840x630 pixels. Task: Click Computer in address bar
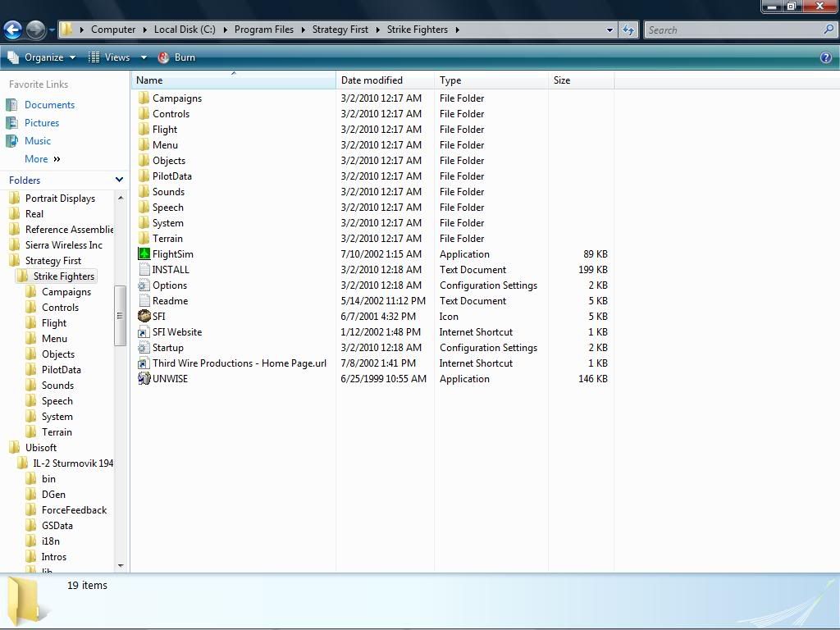pyautogui.click(x=113, y=30)
